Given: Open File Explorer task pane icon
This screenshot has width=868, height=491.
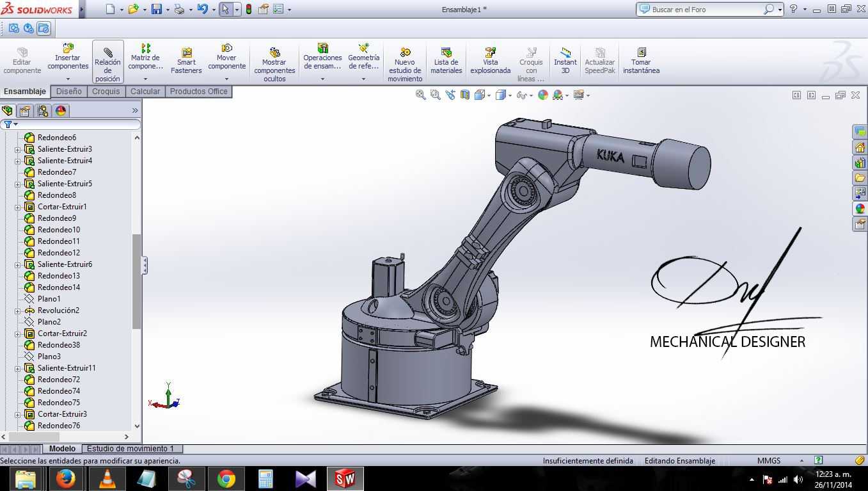Looking at the screenshot, I should click(860, 178).
